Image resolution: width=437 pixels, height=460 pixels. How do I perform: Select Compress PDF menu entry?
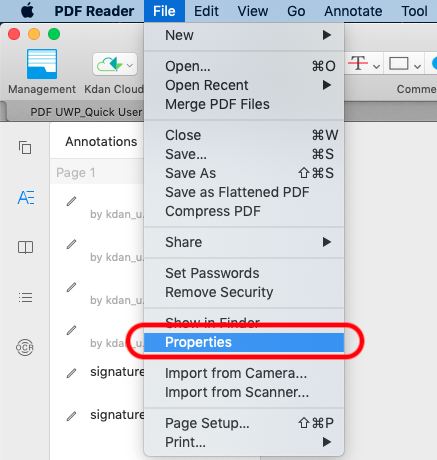(244, 211)
